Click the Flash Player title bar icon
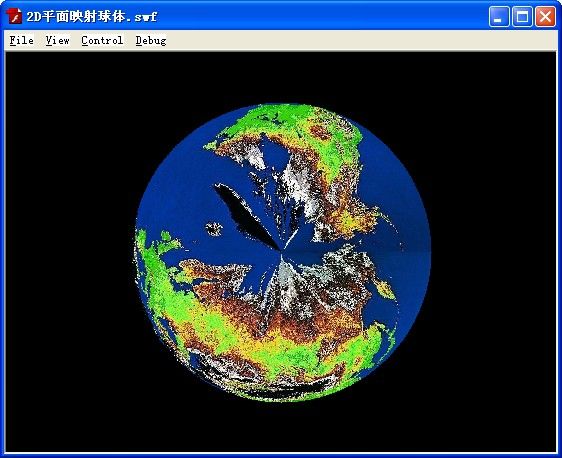This screenshot has height=458, width=562. 15,16
